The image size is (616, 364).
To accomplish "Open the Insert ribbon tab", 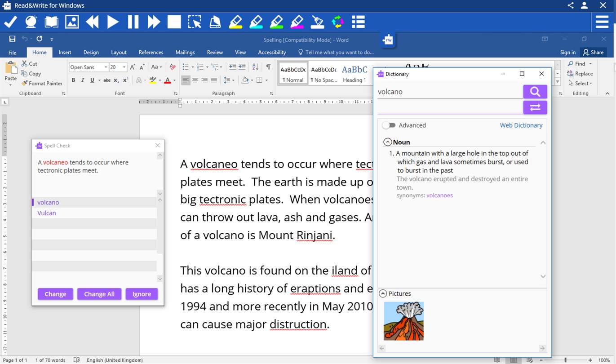I will coord(65,52).
